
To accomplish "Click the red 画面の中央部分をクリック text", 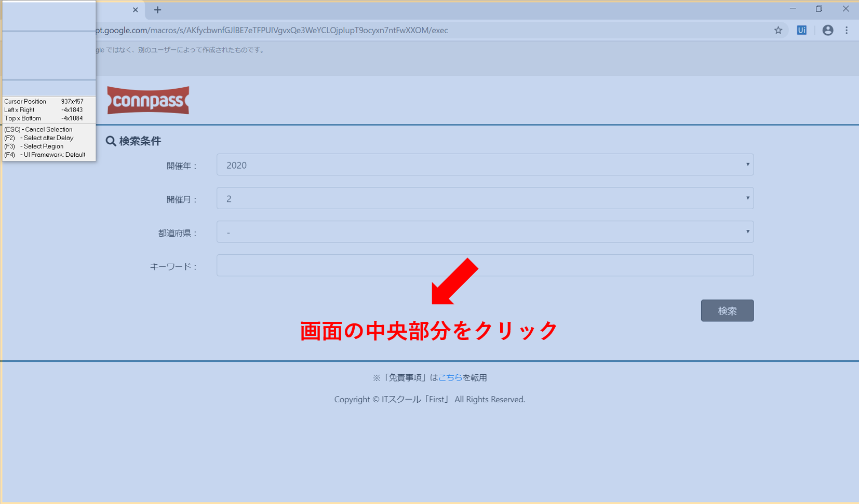I will click(x=428, y=331).
